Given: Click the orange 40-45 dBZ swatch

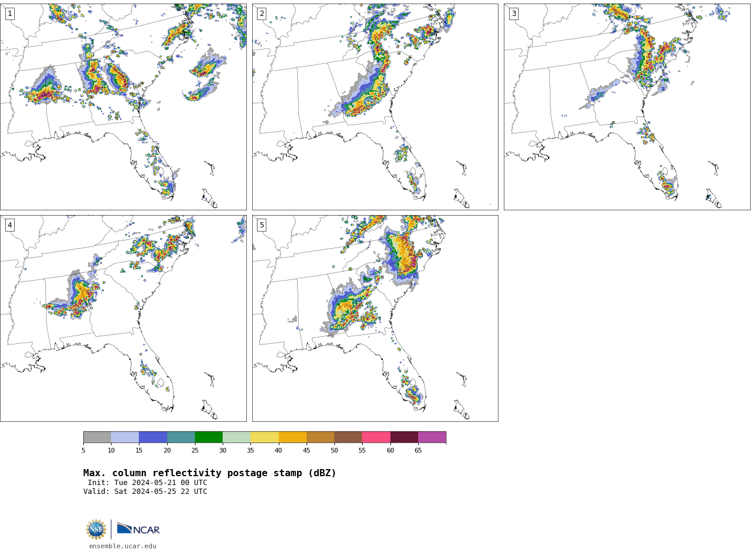Looking at the screenshot, I should tap(292, 437).
